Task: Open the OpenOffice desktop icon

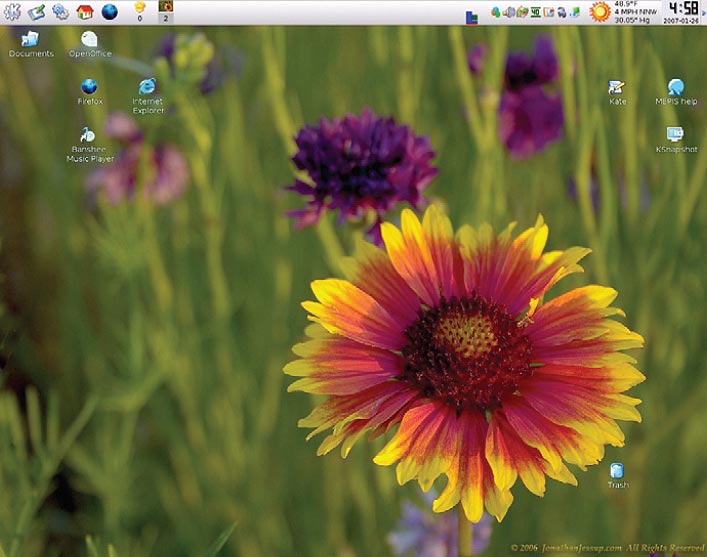Action: coord(90,40)
